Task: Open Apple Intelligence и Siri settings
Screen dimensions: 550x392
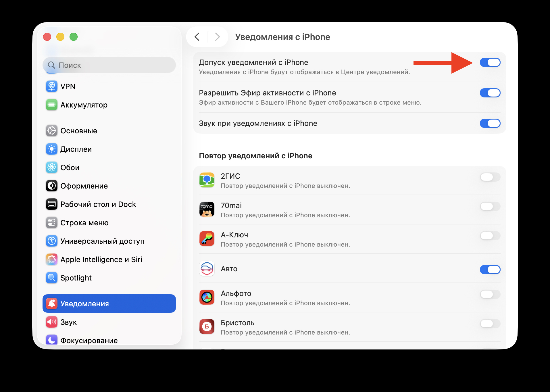Action: click(x=51, y=259)
